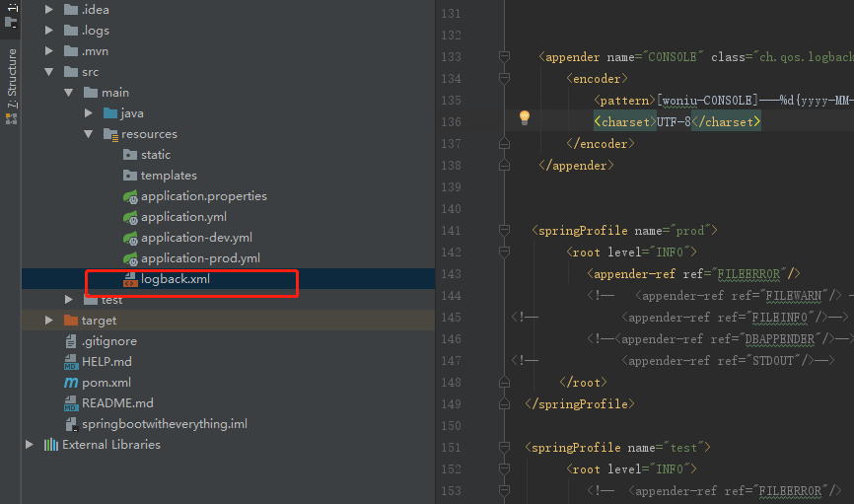Expand External Libraries node
This screenshot has height=504, width=854.
click(x=30, y=445)
